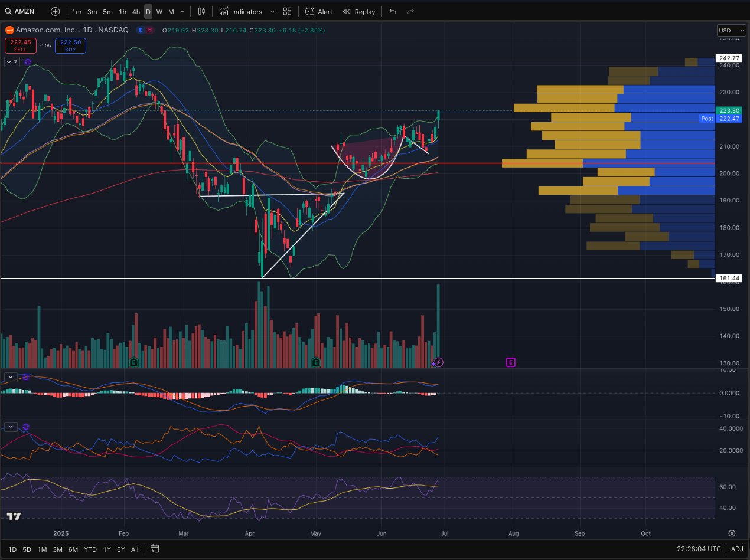The image size is (750, 560).
Task: Click the purple earnings marker near August
Action: click(x=511, y=362)
